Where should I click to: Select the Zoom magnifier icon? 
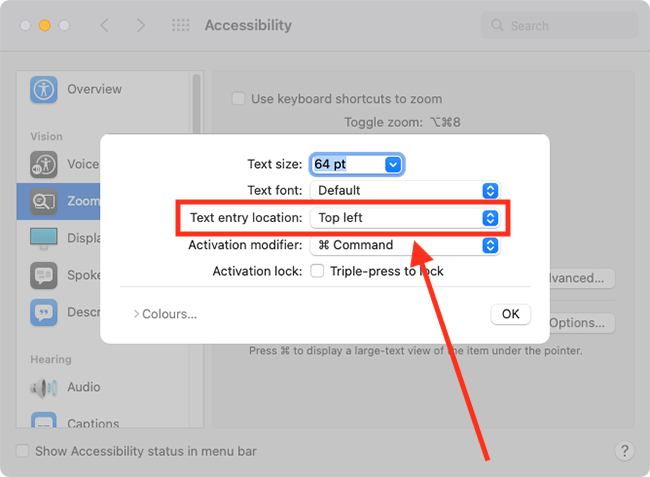pyautogui.click(x=44, y=201)
